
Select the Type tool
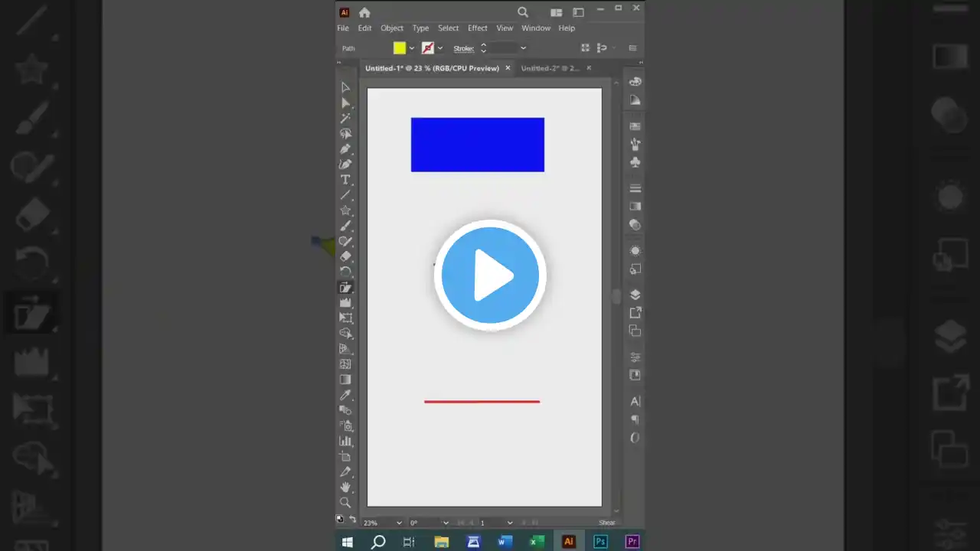point(345,180)
